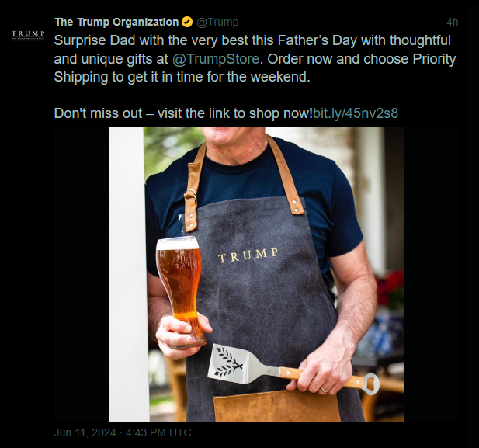
Task: Click the white pillar beside the man
Action: point(128,274)
